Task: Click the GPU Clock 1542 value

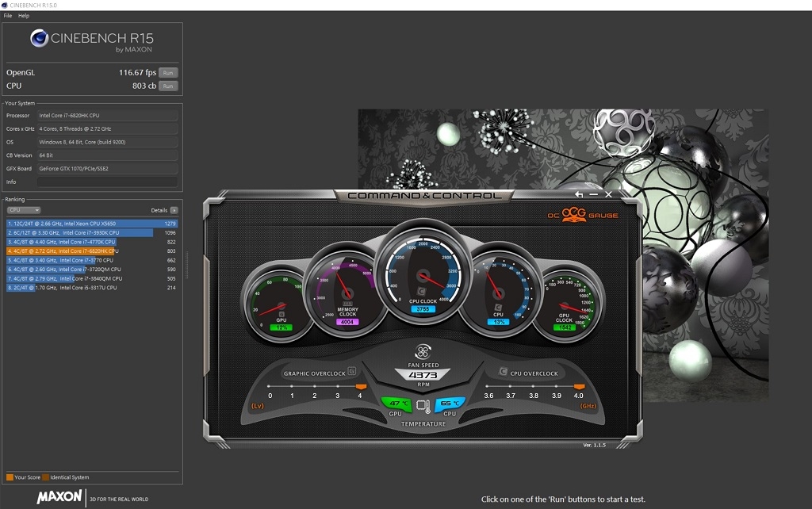Action: [565, 327]
